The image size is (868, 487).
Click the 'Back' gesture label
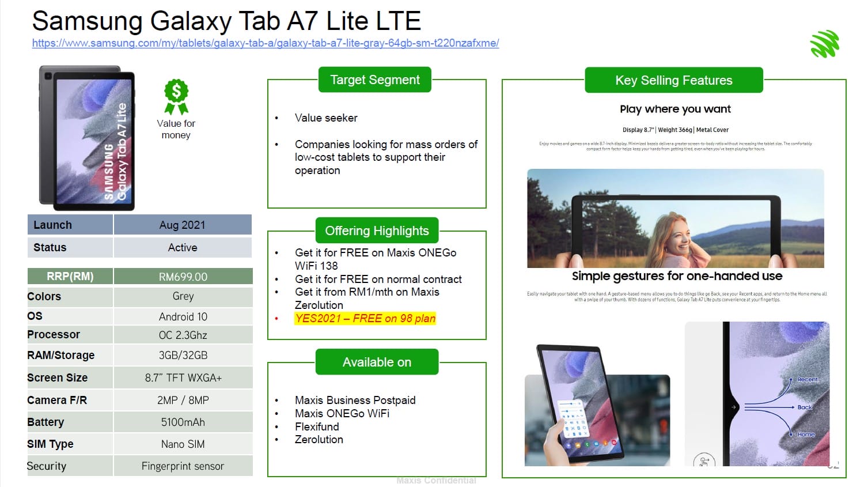805,407
